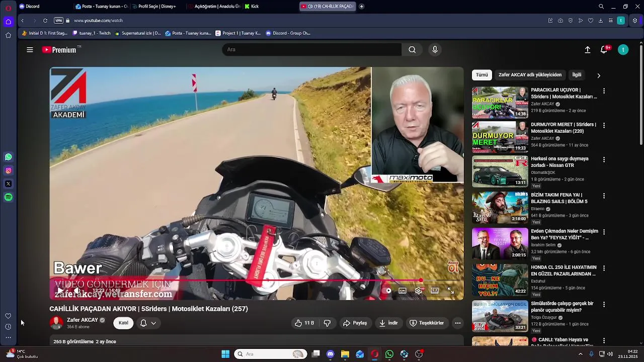Open PARACIKLAR UÇUYOR video thumbnail
Screen dimensions: 644x362
point(500,103)
